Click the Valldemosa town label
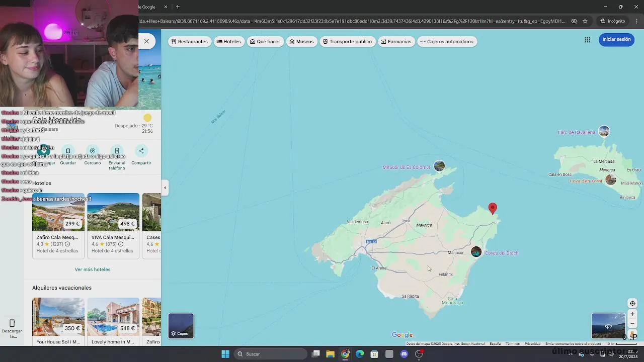The width and height of the screenshot is (644, 362). click(358, 222)
